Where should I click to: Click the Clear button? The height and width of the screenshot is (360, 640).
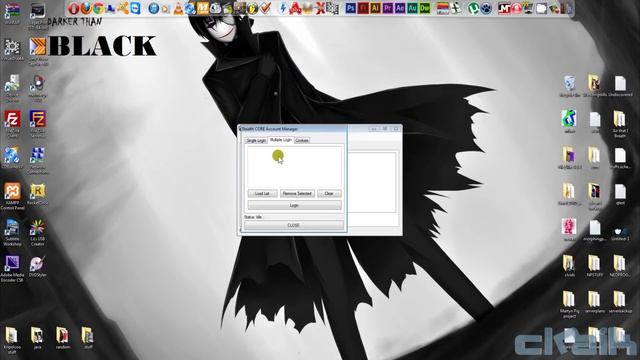[329, 193]
